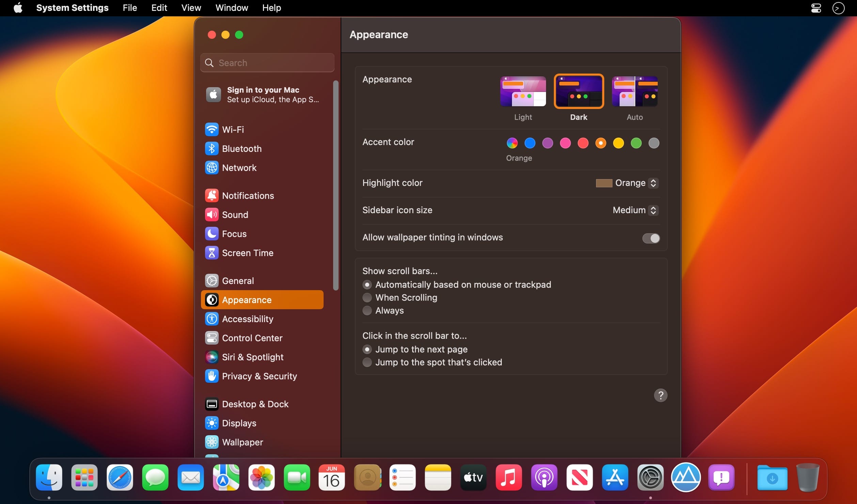Open Control Center settings panel
This screenshot has height=504, width=857.
pyautogui.click(x=252, y=338)
